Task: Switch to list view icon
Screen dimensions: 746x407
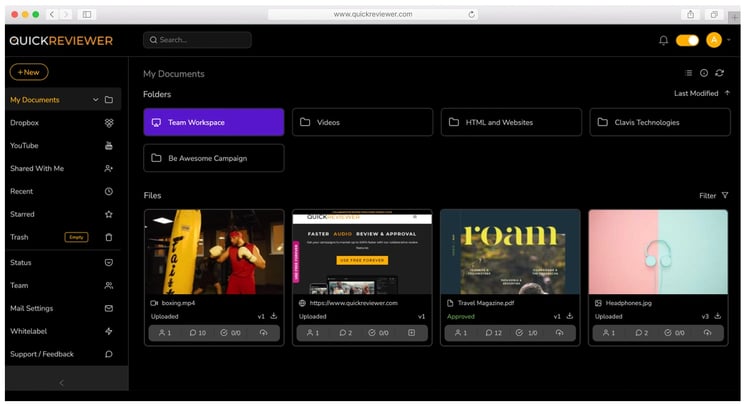Action: pos(688,73)
